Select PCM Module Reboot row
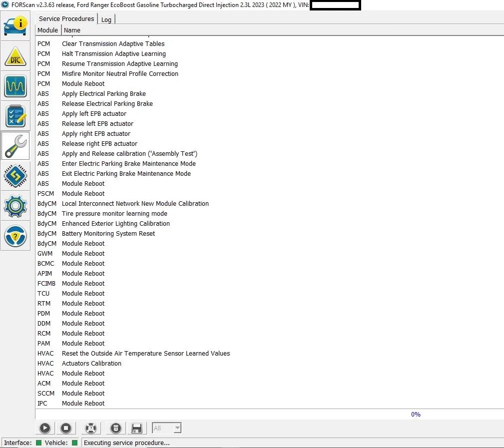This screenshot has width=504, height=448. click(269, 83)
